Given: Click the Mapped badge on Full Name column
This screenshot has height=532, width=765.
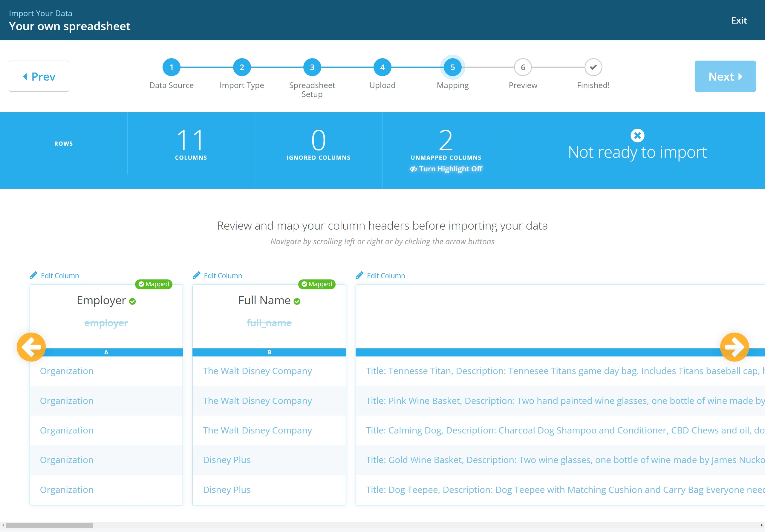Looking at the screenshot, I should point(316,284).
